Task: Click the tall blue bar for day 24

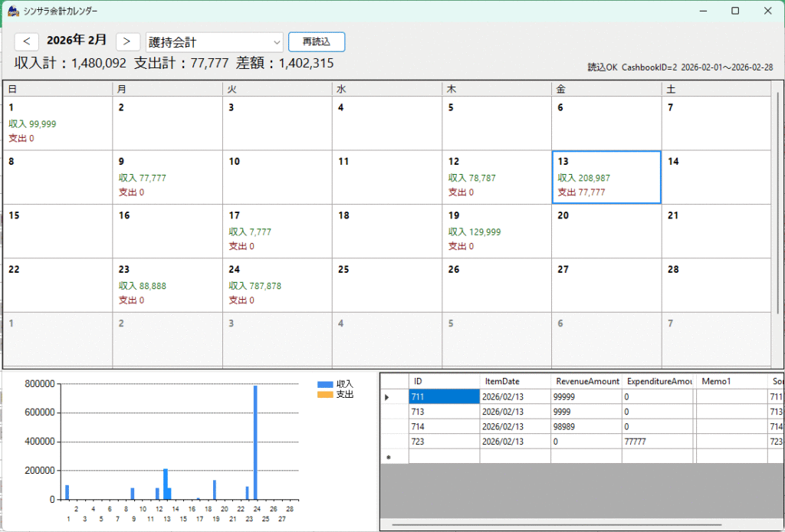Action: coord(255,445)
